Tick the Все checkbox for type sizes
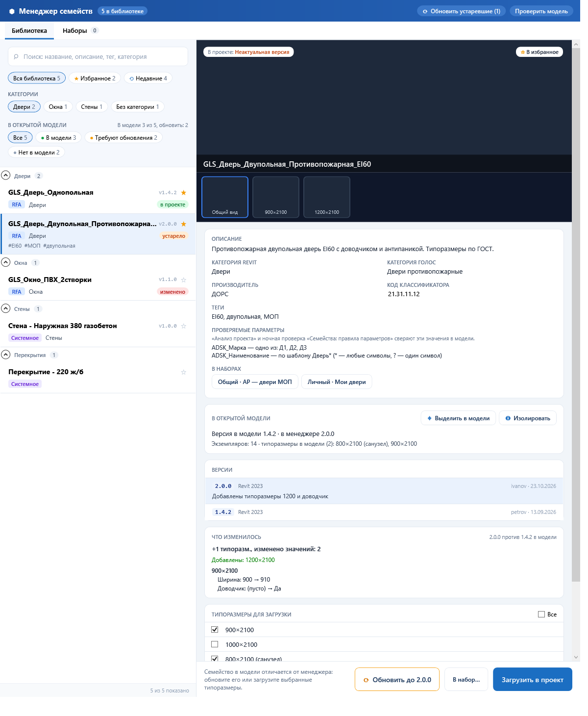 click(541, 614)
